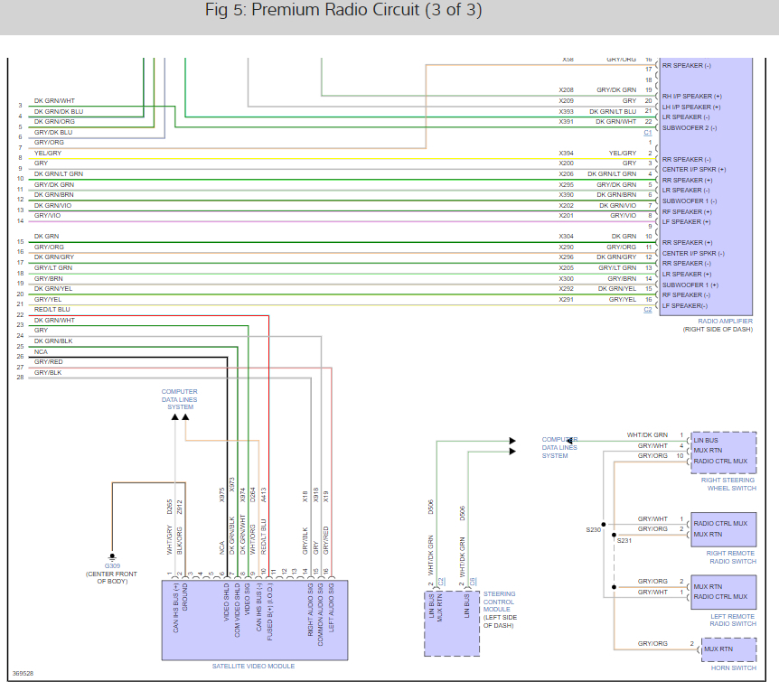
Task: Open the SATELLITE VIDEO MODULE label link
Action: [x=253, y=667]
